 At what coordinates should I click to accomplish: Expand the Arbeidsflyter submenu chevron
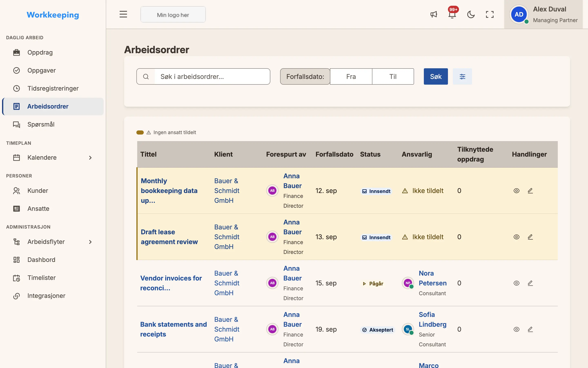(90, 242)
